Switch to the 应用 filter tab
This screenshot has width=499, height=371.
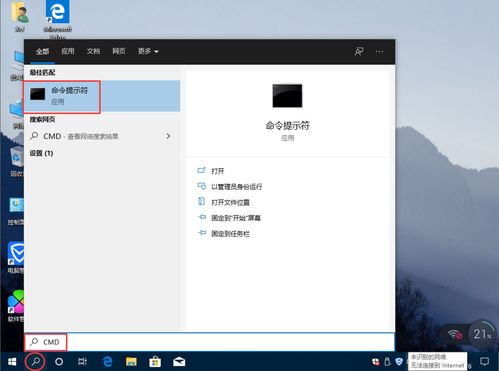(68, 51)
